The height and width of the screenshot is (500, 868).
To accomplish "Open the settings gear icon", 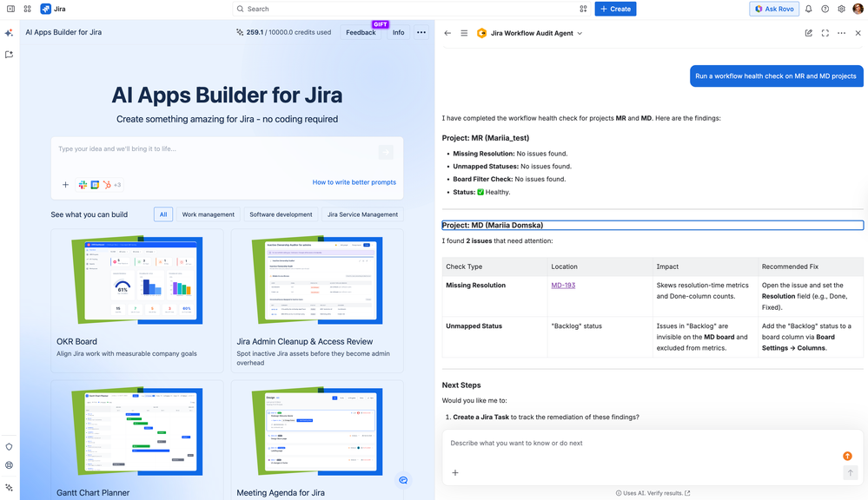I will point(841,9).
